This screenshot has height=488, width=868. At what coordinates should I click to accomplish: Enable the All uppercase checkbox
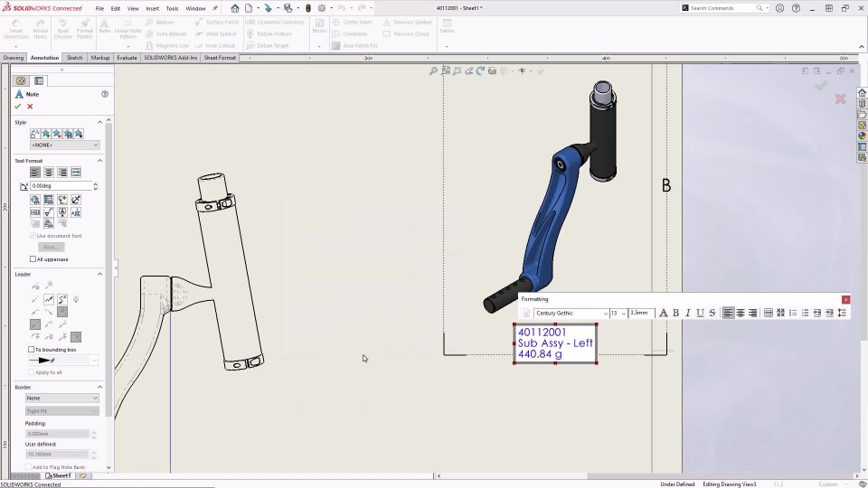(x=33, y=259)
